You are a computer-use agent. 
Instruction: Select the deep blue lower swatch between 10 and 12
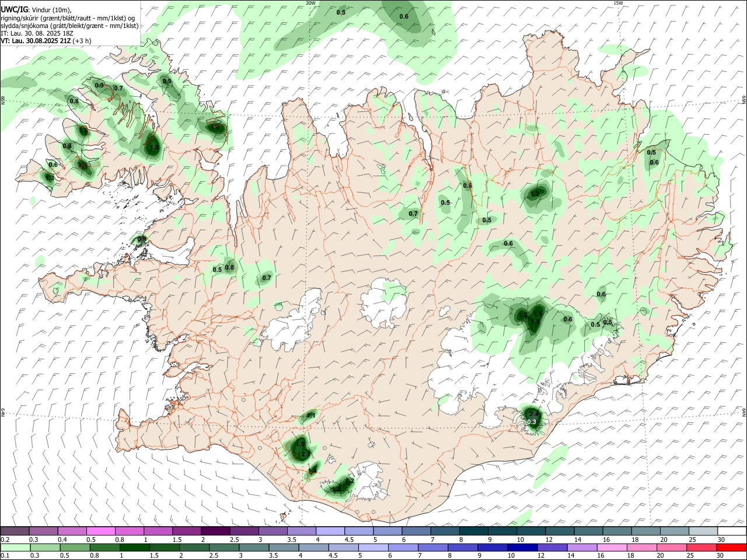522,548
